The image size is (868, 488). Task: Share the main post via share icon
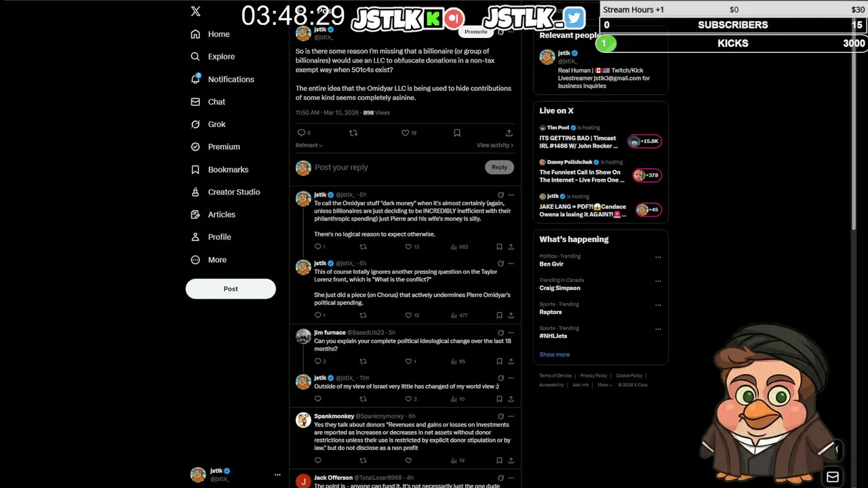(x=509, y=133)
